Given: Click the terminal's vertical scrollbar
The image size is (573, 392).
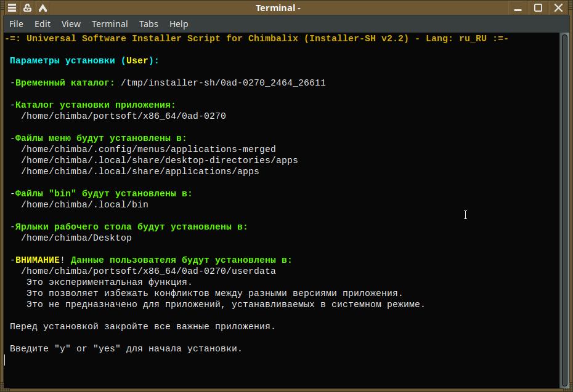Looking at the screenshot, I should coord(564,209).
